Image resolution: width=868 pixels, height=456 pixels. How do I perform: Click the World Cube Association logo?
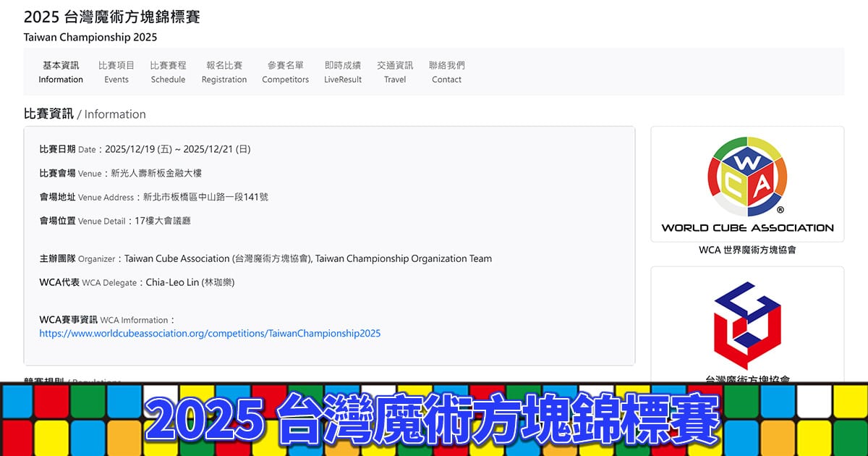pos(747,184)
